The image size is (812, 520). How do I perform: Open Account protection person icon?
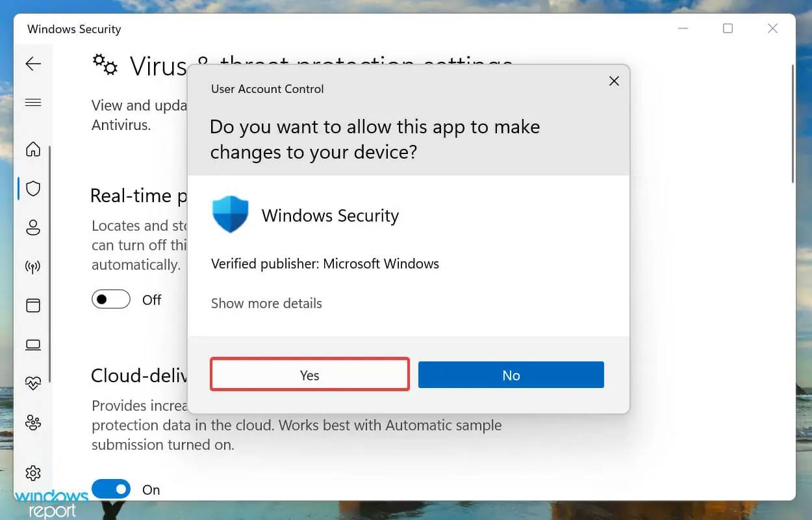[33, 227]
